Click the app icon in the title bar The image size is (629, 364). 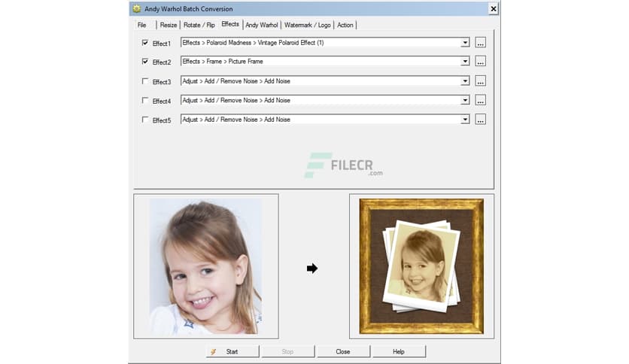(135, 9)
